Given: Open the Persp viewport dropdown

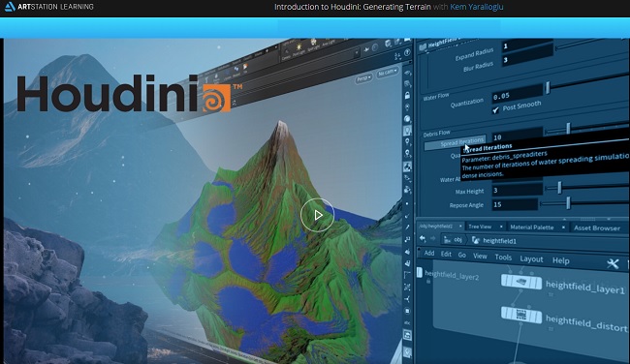Looking at the screenshot, I should 363,78.
